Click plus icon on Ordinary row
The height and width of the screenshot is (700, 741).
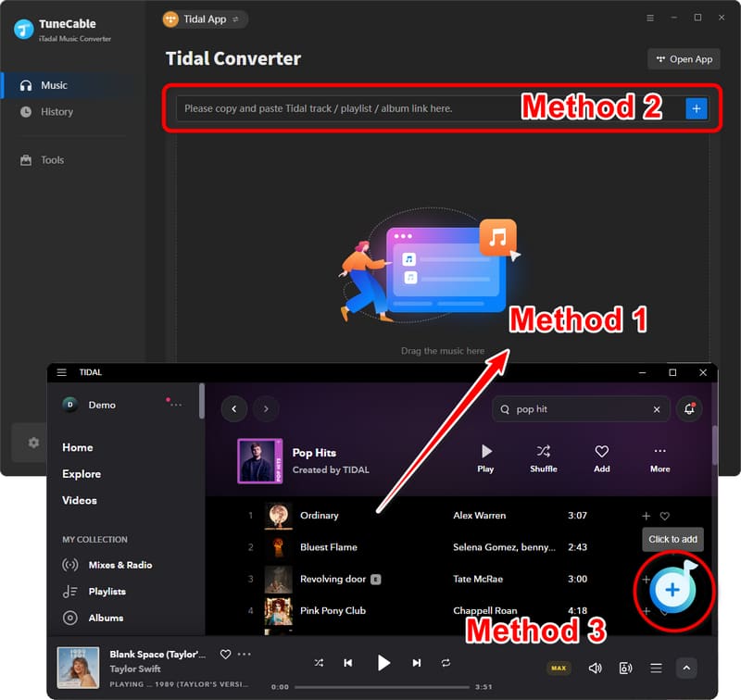click(x=646, y=516)
